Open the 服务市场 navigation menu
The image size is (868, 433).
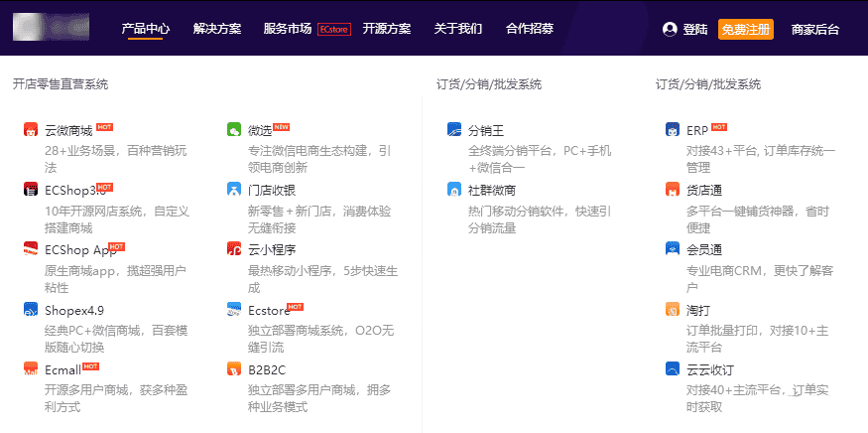(x=288, y=29)
